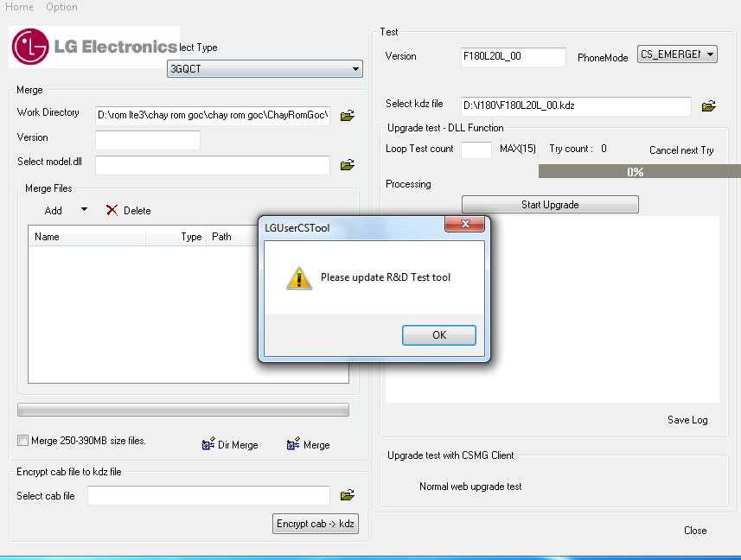
Task: Click Encrypt cab -> kdz button
Action: pyautogui.click(x=316, y=524)
